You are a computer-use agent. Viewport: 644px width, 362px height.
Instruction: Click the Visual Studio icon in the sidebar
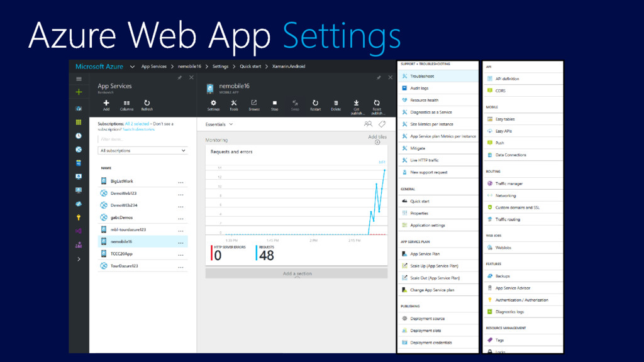tap(79, 231)
